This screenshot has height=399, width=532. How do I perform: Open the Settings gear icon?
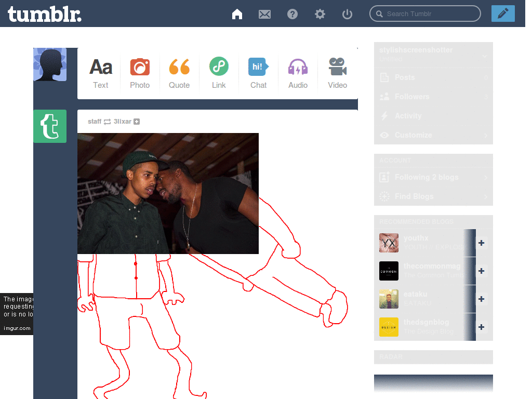[x=320, y=14]
